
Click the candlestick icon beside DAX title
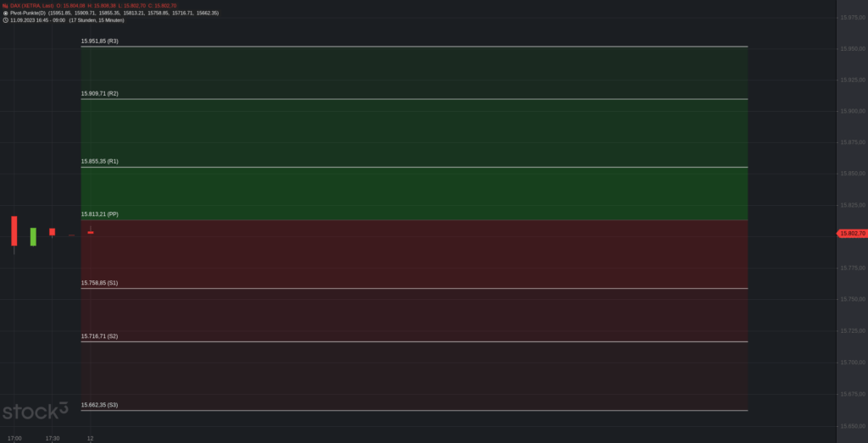[x=5, y=6]
